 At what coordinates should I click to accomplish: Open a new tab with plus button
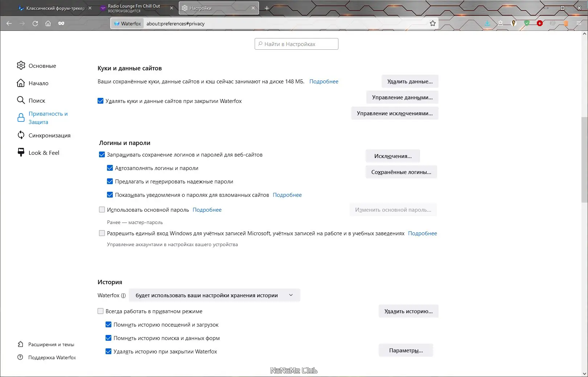click(x=267, y=8)
